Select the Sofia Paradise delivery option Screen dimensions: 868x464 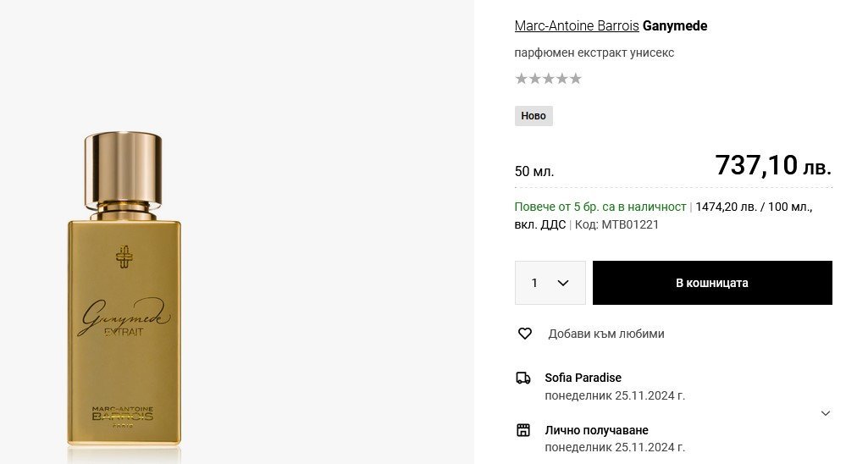583,378
